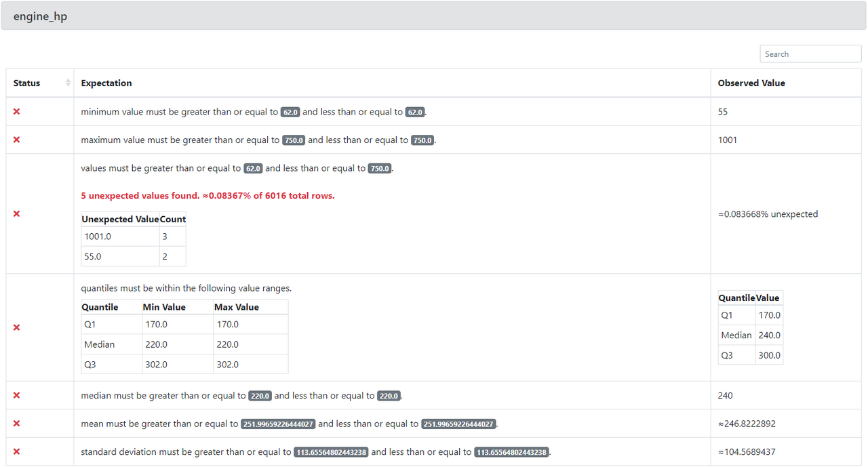Select the observed value 1001 in the maximum row
The width and height of the screenshot is (868, 467).
coord(727,140)
